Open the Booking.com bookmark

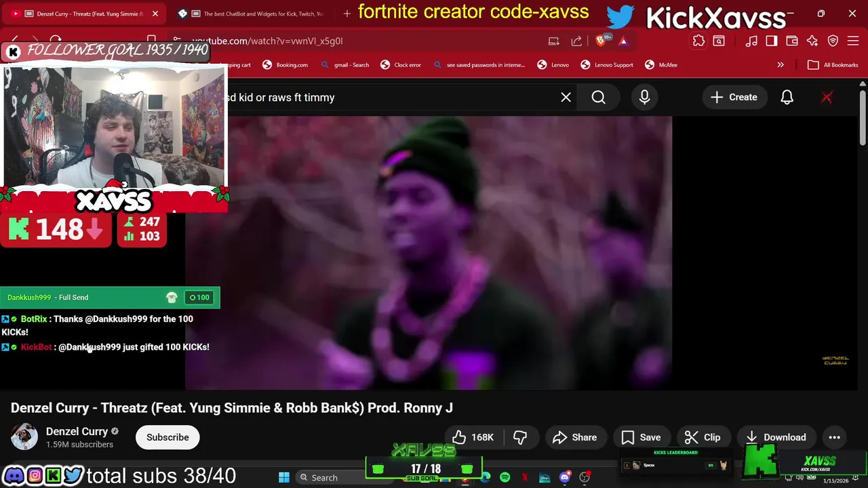285,65
